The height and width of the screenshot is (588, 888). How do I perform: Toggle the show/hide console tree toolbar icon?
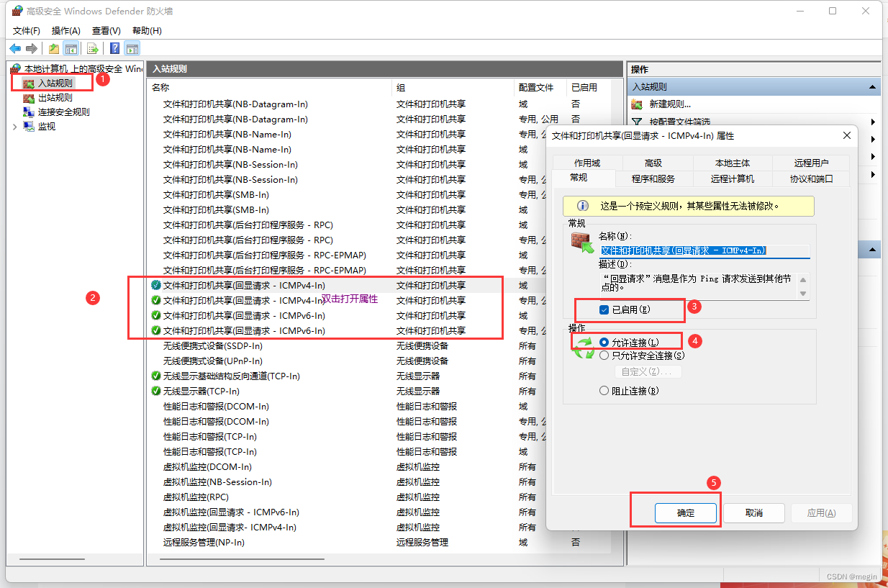pos(71,49)
